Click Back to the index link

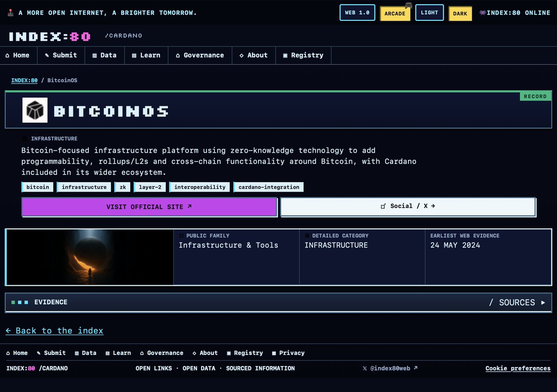(x=54, y=330)
